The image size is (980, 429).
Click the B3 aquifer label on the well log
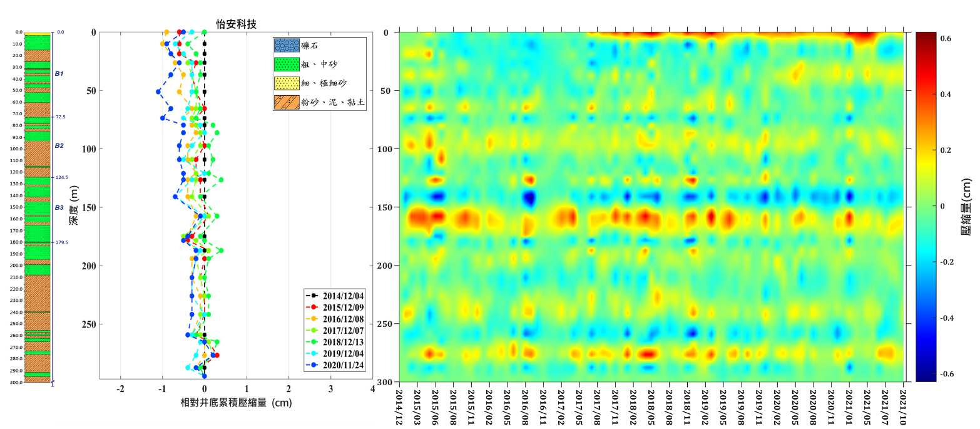(59, 207)
